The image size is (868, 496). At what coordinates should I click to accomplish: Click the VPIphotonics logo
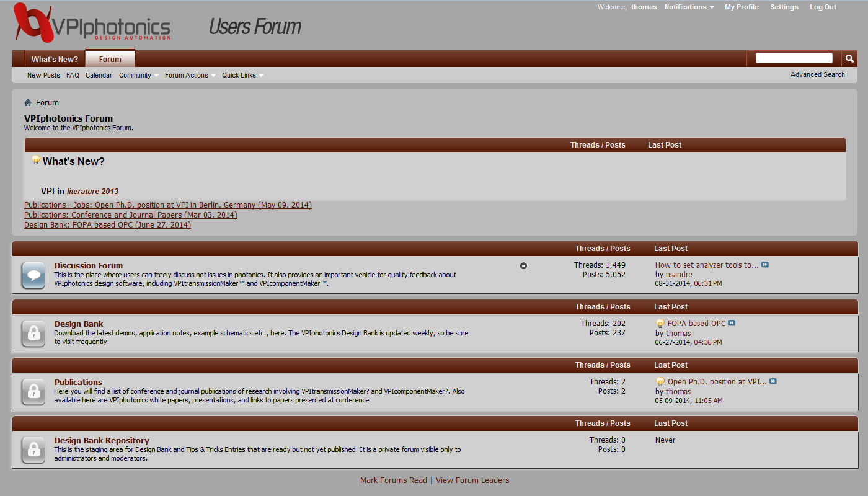click(92, 23)
